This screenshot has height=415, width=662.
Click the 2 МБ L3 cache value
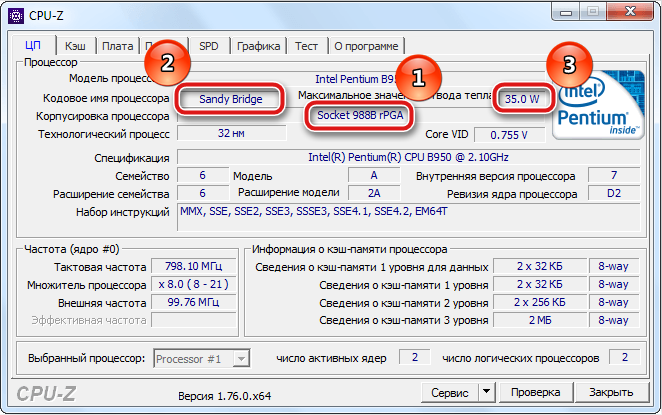coord(540,320)
